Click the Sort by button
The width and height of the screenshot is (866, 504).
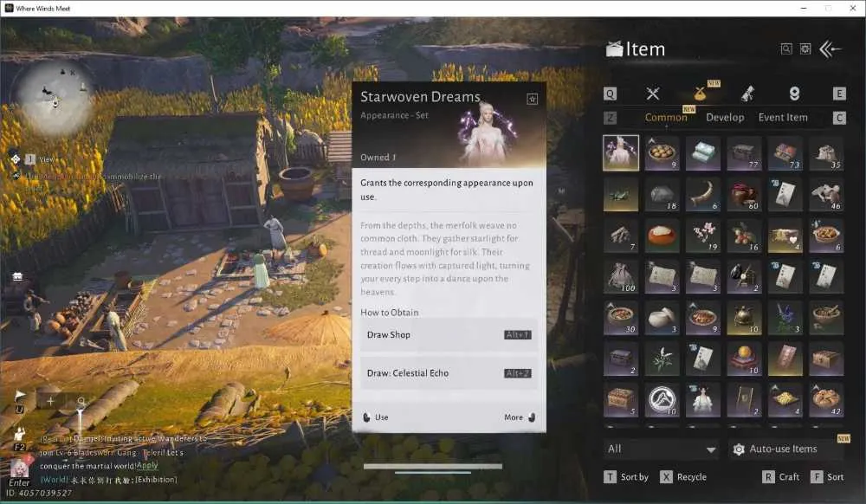click(626, 477)
